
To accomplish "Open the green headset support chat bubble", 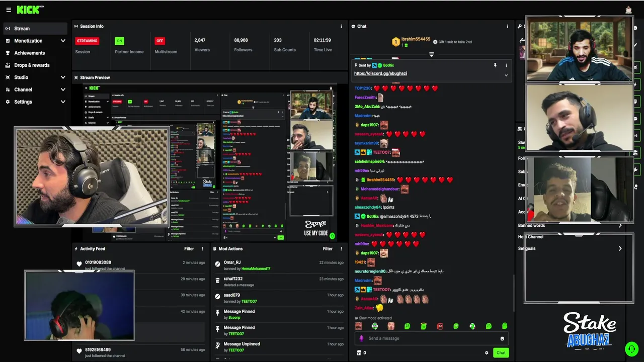I will [x=631, y=348].
